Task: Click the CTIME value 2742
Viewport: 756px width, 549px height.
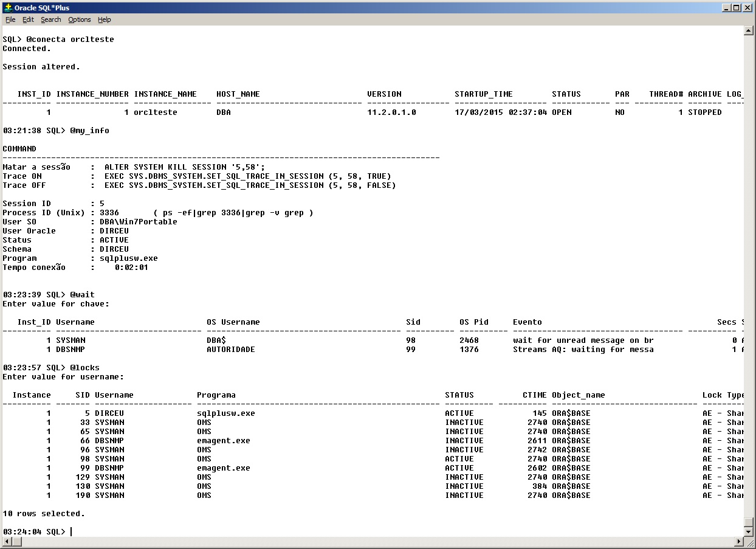Action: (537, 450)
